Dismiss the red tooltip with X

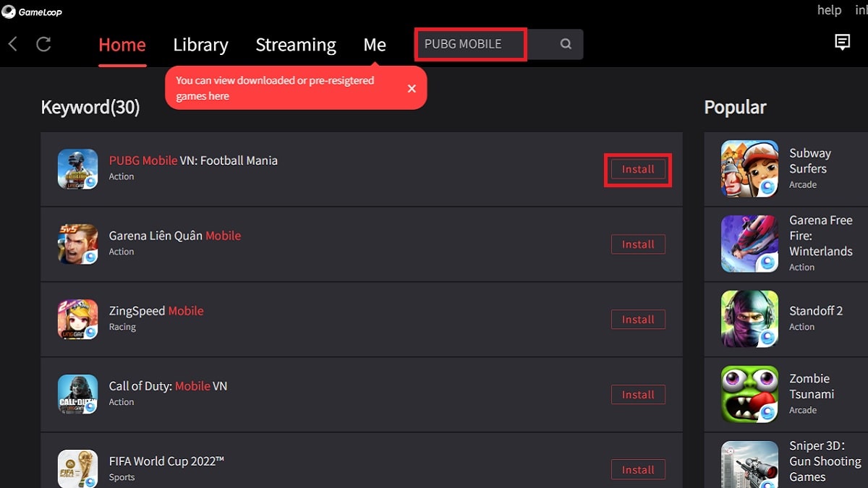click(x=412, y=88)
